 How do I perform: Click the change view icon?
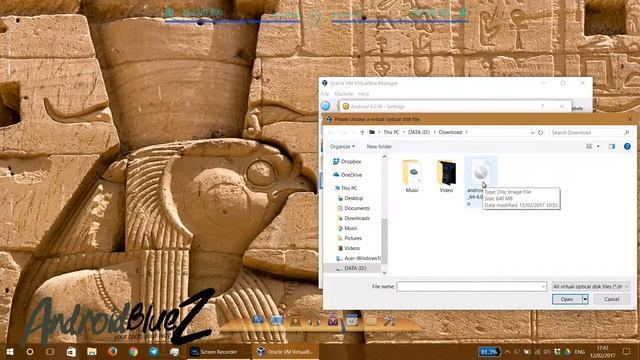click(x=589, y=146)
